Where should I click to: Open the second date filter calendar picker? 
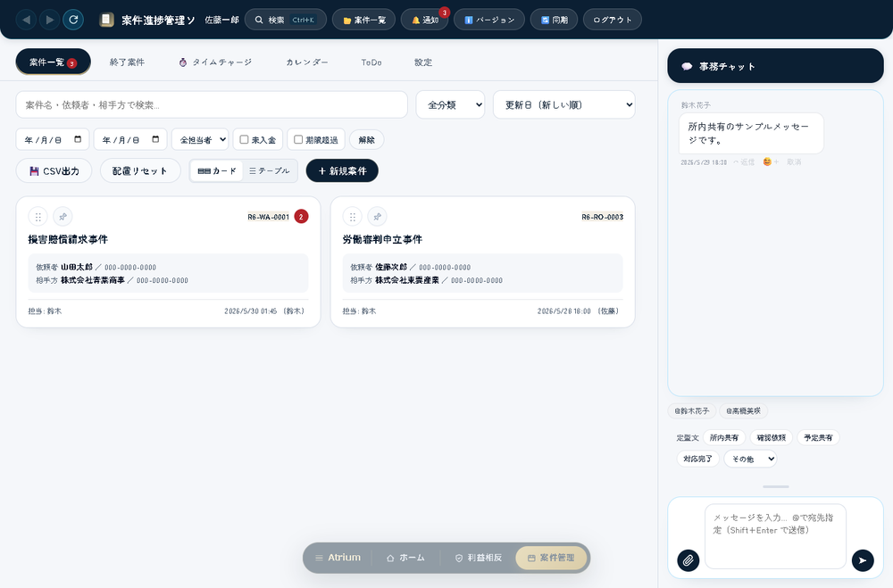[155, 139]
